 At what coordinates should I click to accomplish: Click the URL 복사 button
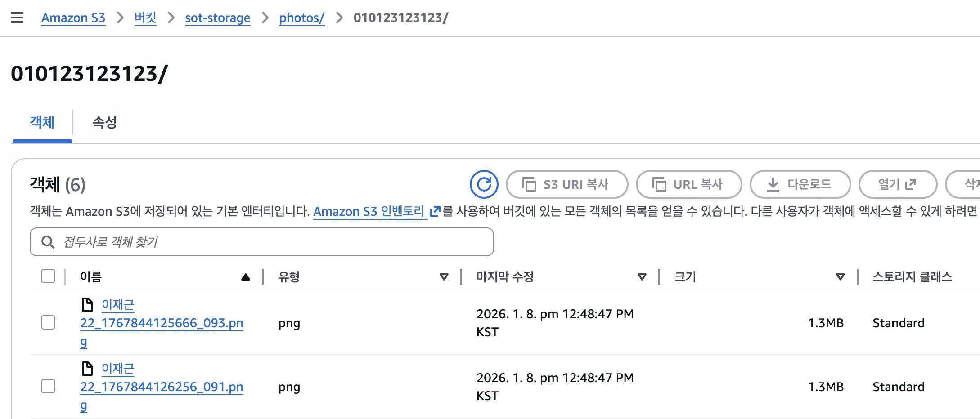coord(688,184)
